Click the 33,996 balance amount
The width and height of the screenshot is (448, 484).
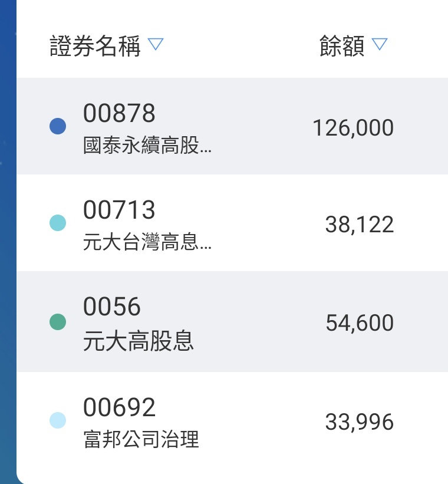[x=360, y=422]
